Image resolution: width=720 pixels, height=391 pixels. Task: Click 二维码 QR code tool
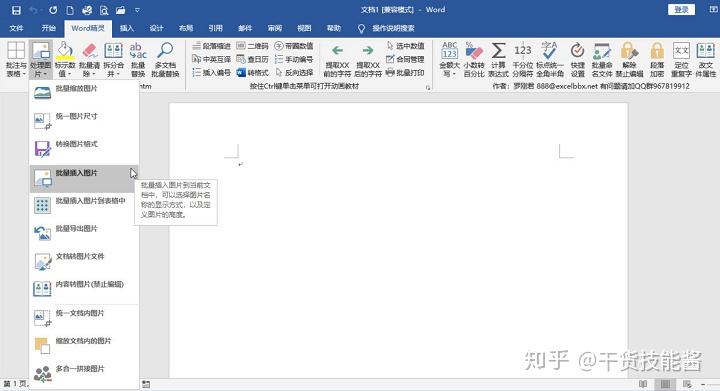click(252, 46)
